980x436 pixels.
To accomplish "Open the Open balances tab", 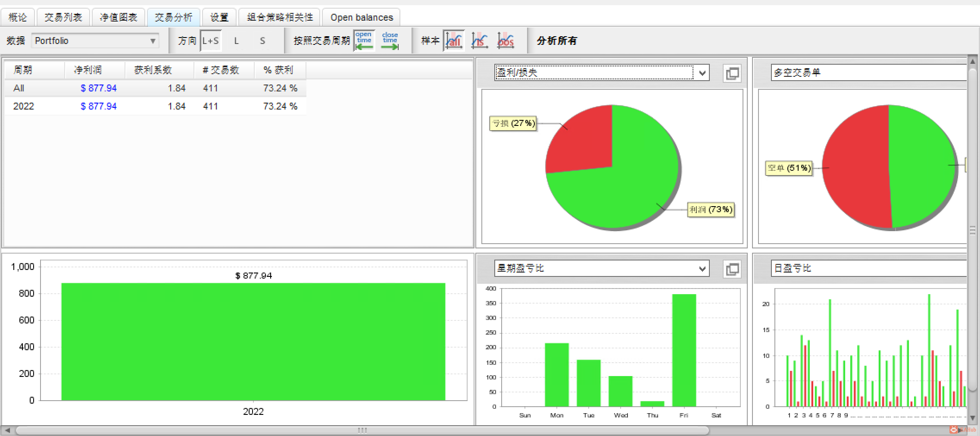I will coord(362,17).
